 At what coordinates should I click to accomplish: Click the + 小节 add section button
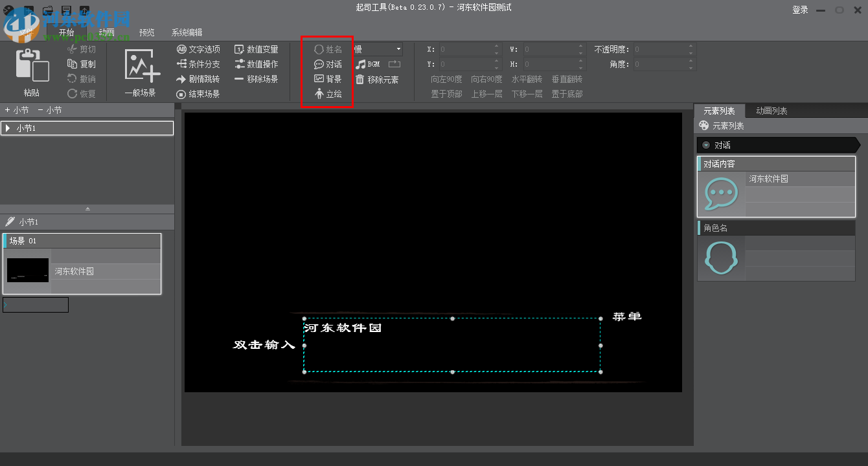pos(17,110)
